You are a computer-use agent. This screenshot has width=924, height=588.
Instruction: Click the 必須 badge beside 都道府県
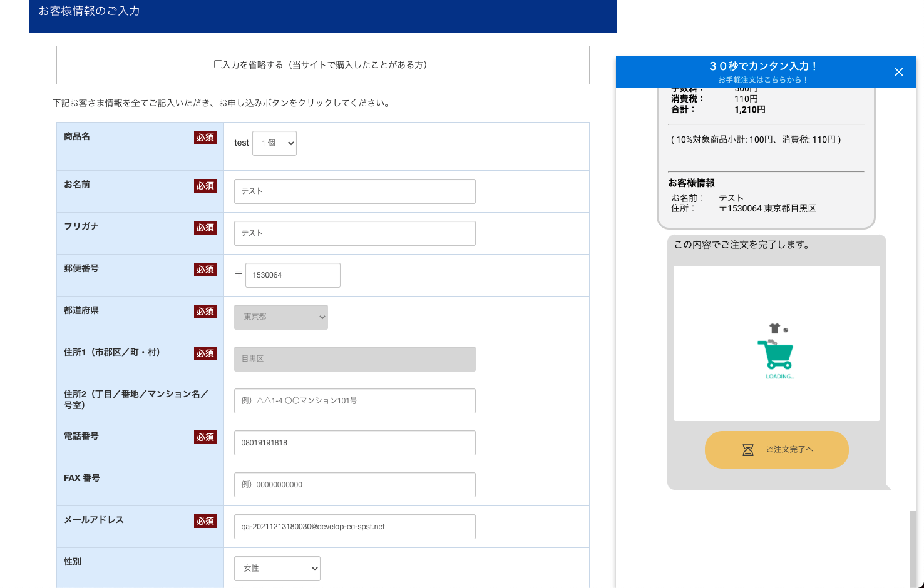[x=205, y=312]
